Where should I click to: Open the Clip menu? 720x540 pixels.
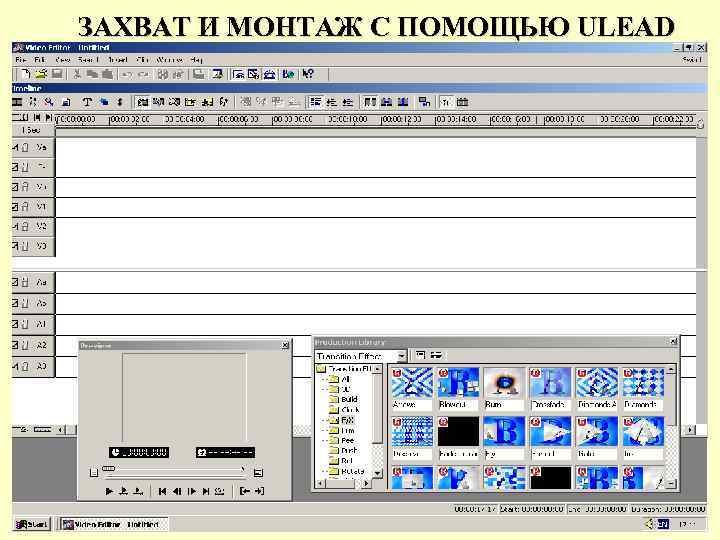pyautogui.click(x=143, y=60)
